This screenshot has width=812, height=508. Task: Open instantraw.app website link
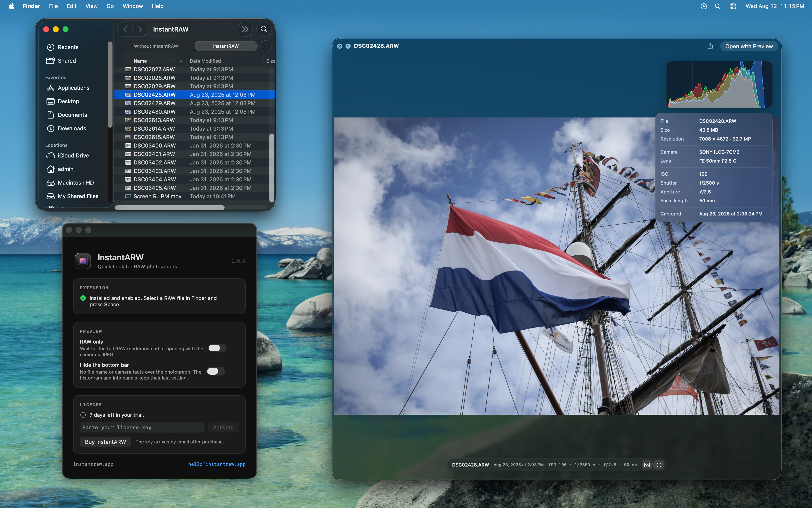pyautogui.click(x=93, y=464)
